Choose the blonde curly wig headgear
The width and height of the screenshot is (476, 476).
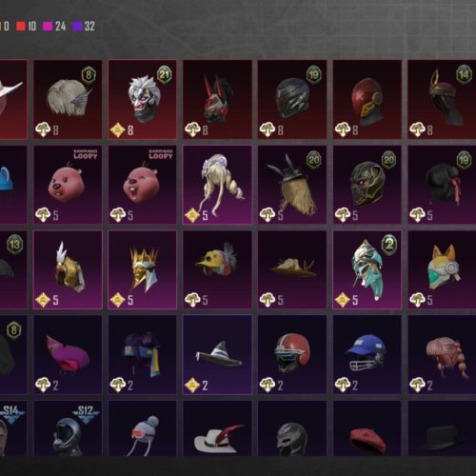tap(217, 185)
